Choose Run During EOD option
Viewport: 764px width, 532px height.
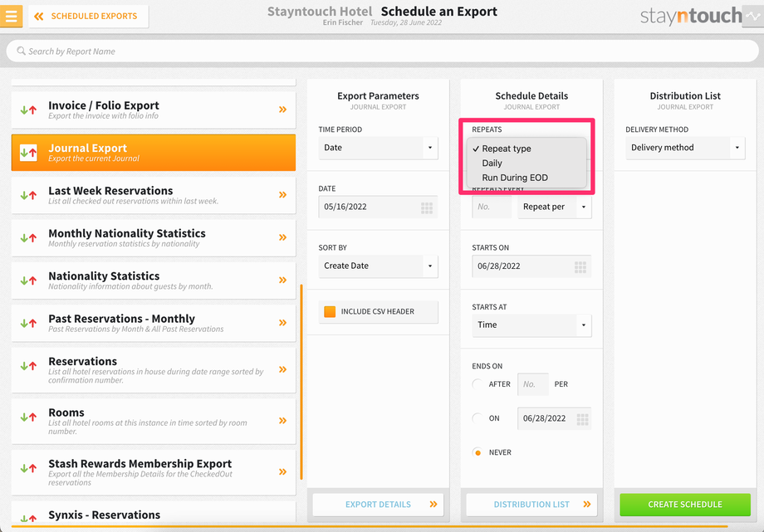click(x=526, y=178)
